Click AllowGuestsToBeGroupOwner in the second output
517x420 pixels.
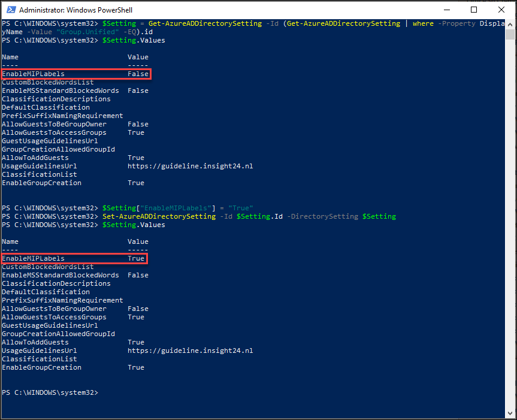[54, 309]
